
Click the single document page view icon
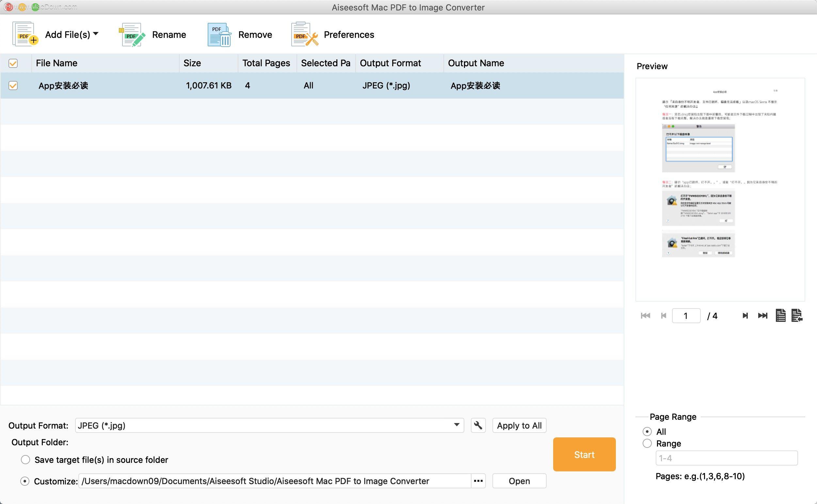click(780, 315)
